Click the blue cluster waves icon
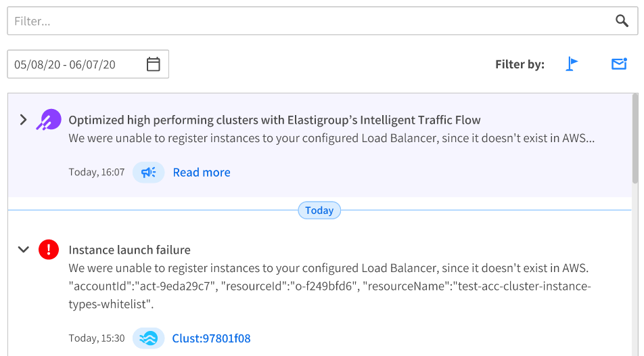The width and height of the screenshot is (644, 356). point(148,338)
